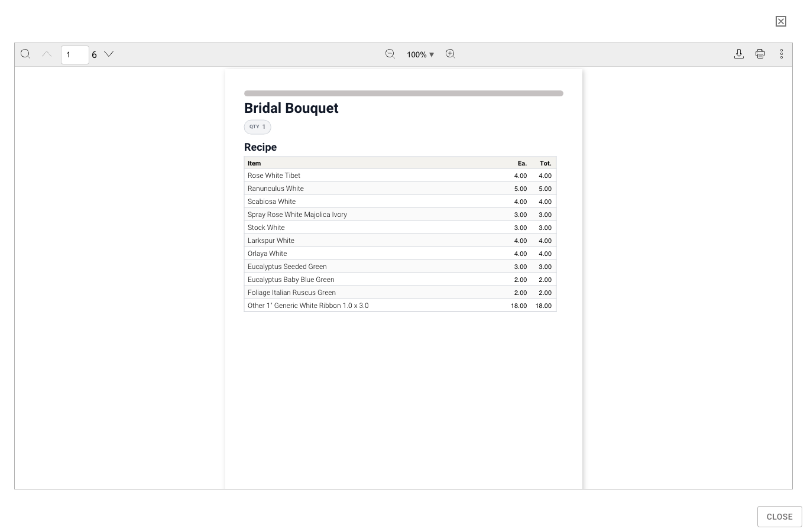Select the Scabiosa White row
Viewport: 807px width, 532px height.
coord(400,202)
